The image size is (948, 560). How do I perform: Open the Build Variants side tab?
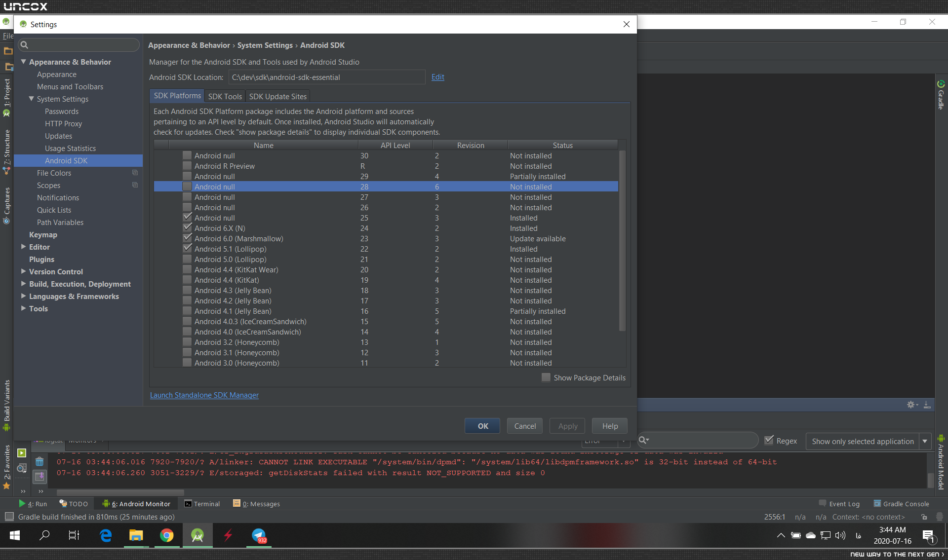tap(7, 405)
